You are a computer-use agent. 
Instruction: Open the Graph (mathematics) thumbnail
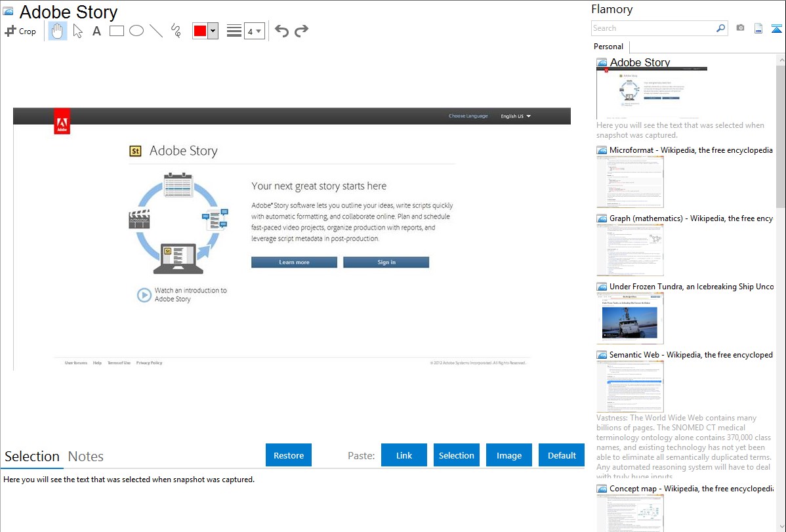[x=630, y=250]
